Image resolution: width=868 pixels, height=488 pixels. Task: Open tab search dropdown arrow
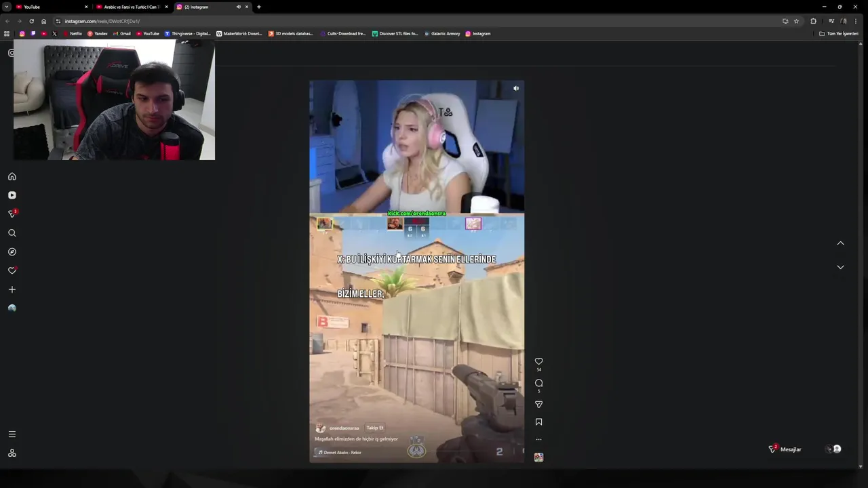click(x=6, y=7)
